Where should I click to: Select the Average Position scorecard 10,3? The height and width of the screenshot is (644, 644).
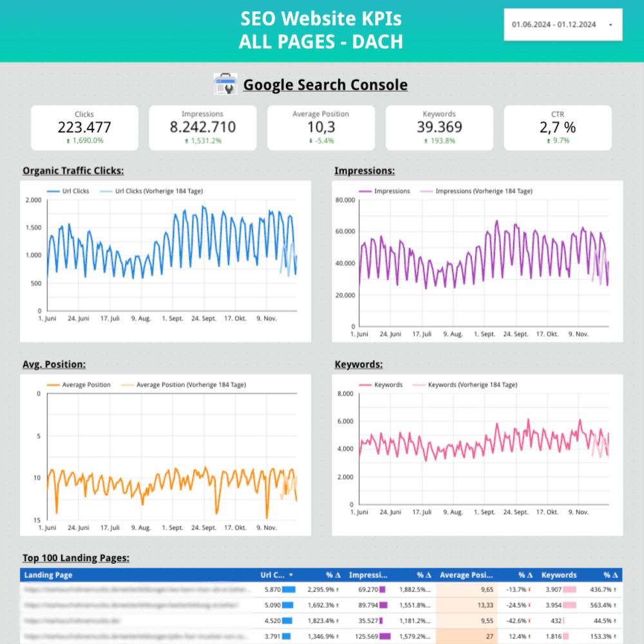pyautogui.click(x=321, y=128)
